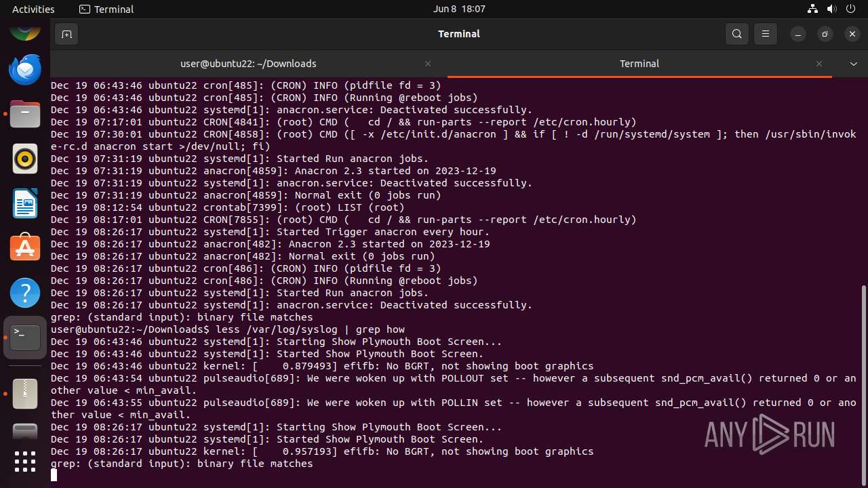
Task: Switch to the user@ubuntu22: ~/Downloads tab
Action: pos(248,64)
